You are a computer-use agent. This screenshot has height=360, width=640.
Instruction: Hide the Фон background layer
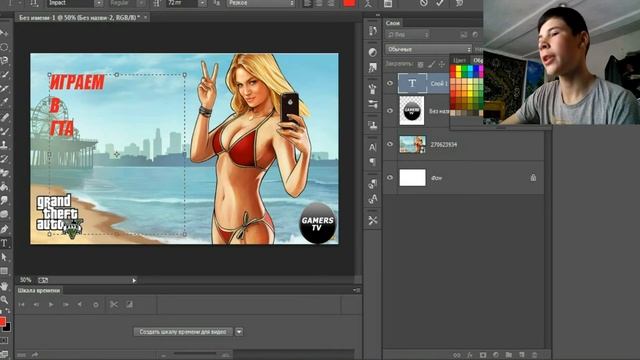click(390, 178)
